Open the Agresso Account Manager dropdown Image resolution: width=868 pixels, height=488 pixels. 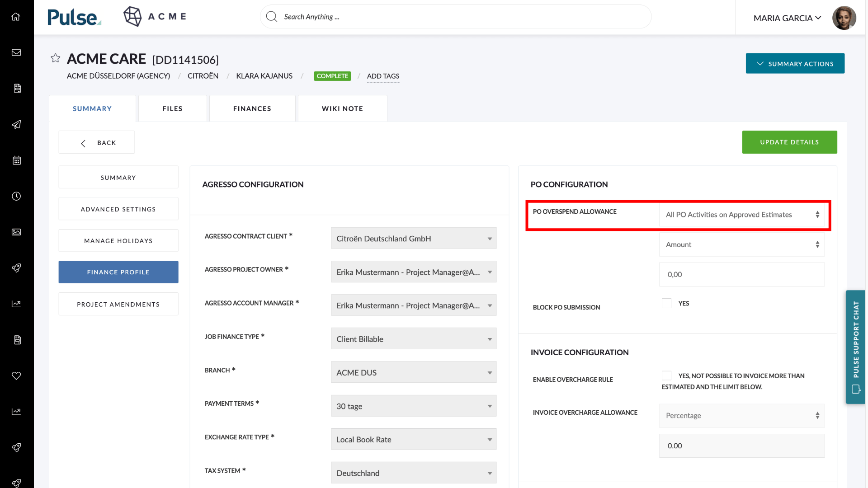point(414,305)
